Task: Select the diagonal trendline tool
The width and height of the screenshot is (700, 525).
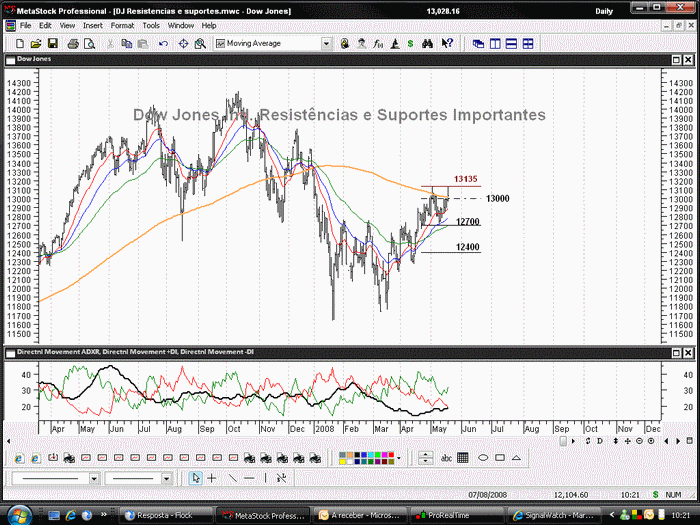Action: coord(233,479)
